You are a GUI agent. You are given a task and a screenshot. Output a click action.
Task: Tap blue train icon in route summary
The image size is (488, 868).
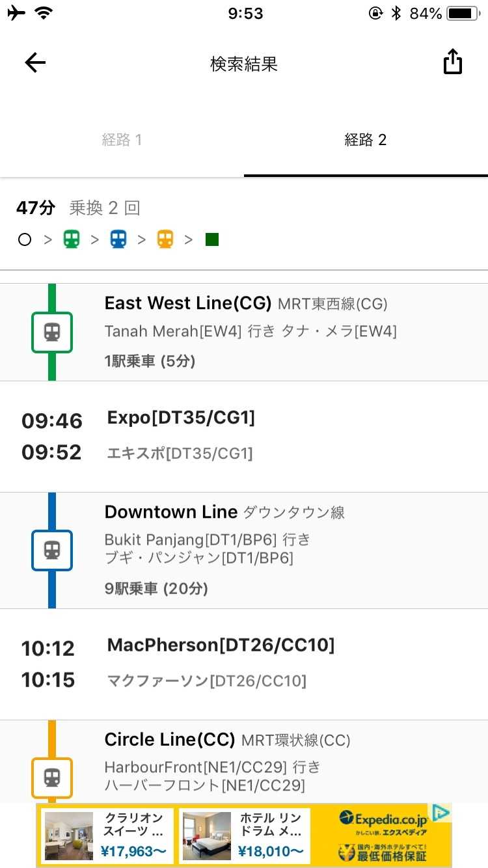point(118,239)
